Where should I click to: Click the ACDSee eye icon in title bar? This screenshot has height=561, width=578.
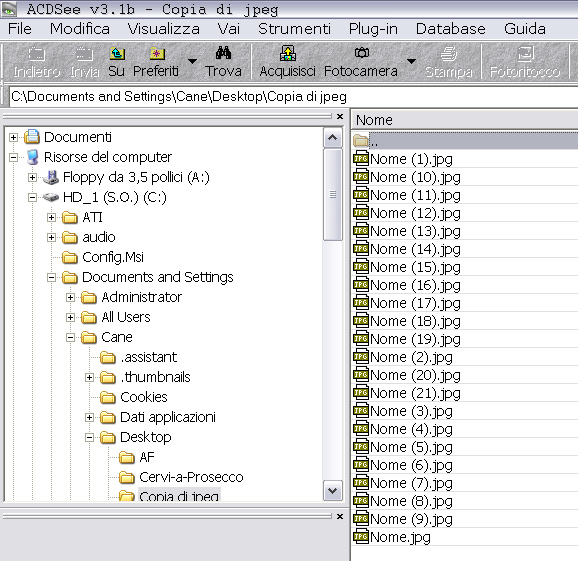(x=9, y=9)
